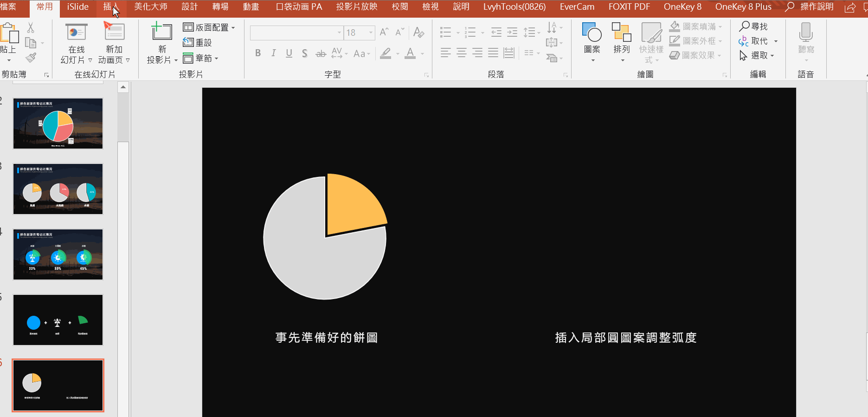Click the Clear All Formatting icon
The height and width of the screenshot is (417, 868).
coord(418,32)
